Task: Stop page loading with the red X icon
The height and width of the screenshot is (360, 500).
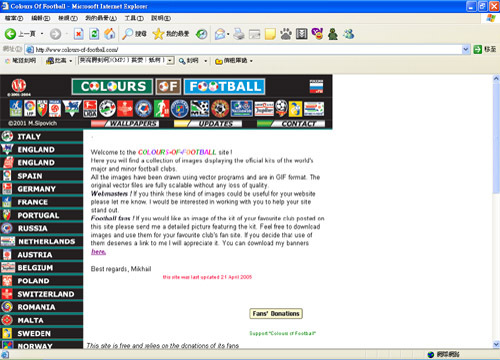Action: click(79, 34)
